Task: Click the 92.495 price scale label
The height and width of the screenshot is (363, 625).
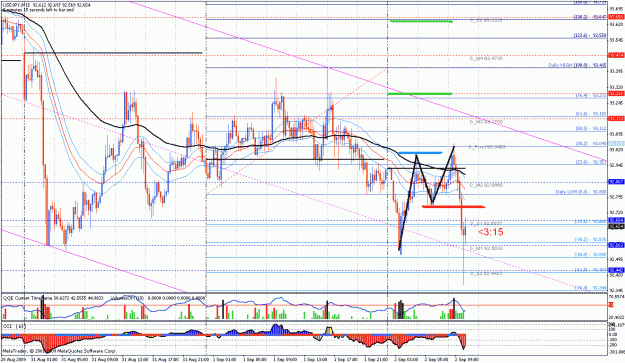Action: coord(616,259)
